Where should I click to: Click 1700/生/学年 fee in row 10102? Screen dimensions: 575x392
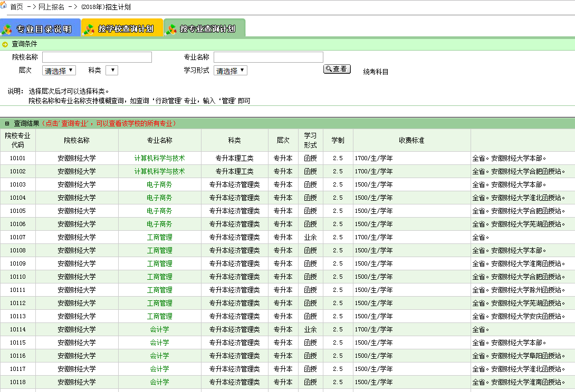click(x=373, y=171)
